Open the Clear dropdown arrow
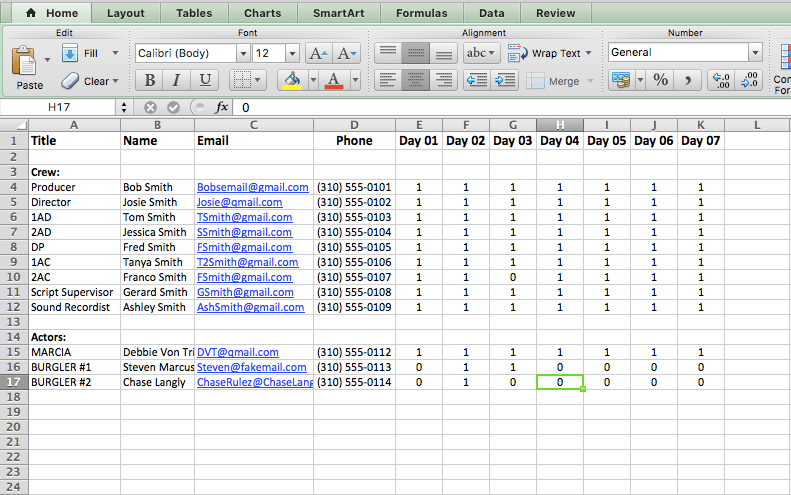Screen dimensions: 791x495 click(x=116, y=81)
